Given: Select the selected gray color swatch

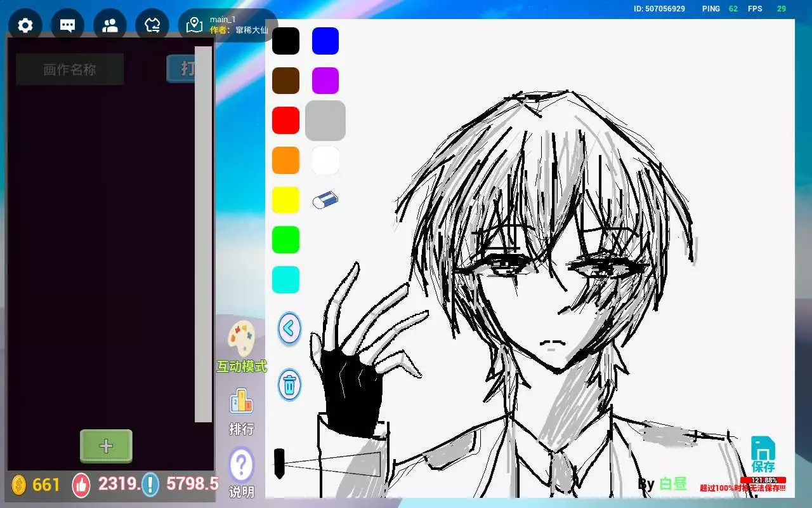Looking at the screenshot, I should (x=325, y=121).
